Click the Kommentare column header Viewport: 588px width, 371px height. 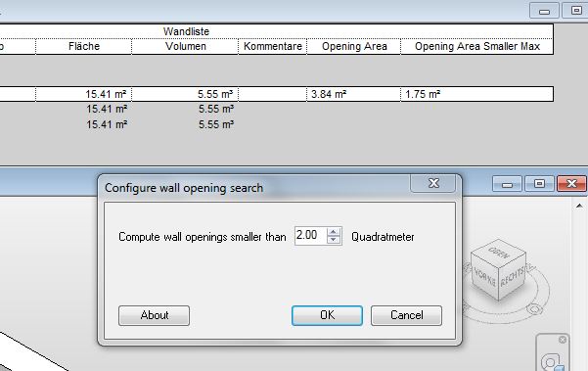click(x=273, y=47)
